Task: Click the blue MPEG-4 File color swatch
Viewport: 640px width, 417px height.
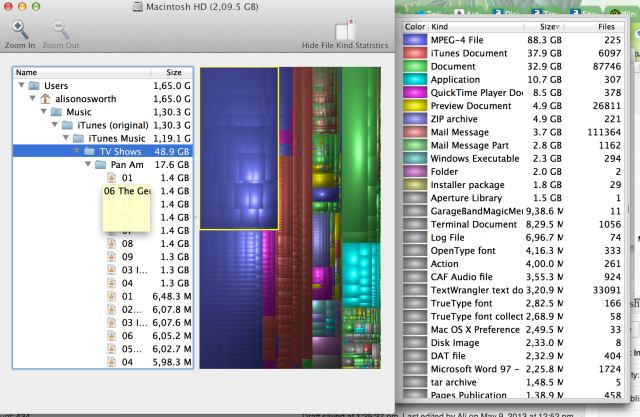Action: coord(415,40)
